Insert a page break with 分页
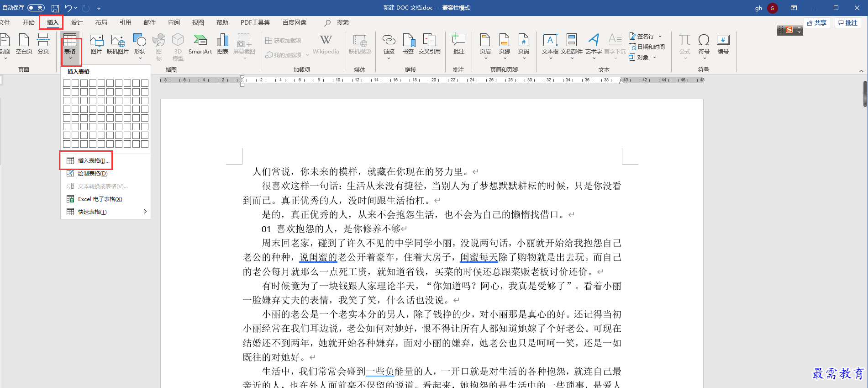Viewport: 868px width, 388px height. click(x=43, y=44)
